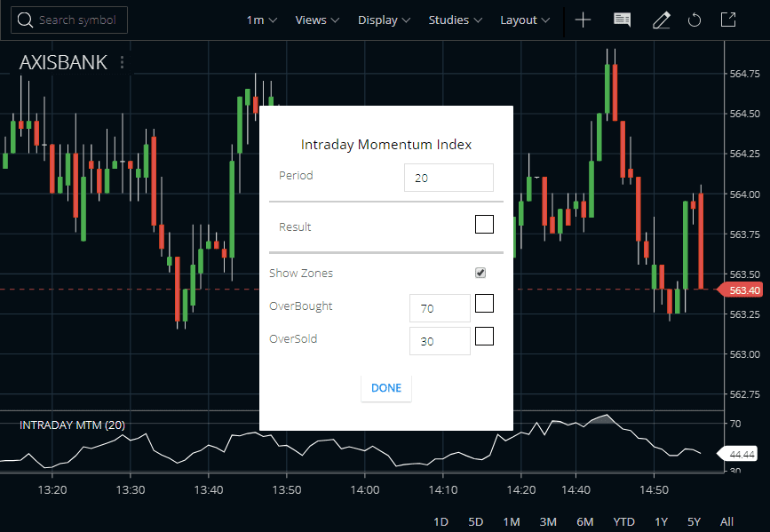Open the Layout menu

(524, 20)
